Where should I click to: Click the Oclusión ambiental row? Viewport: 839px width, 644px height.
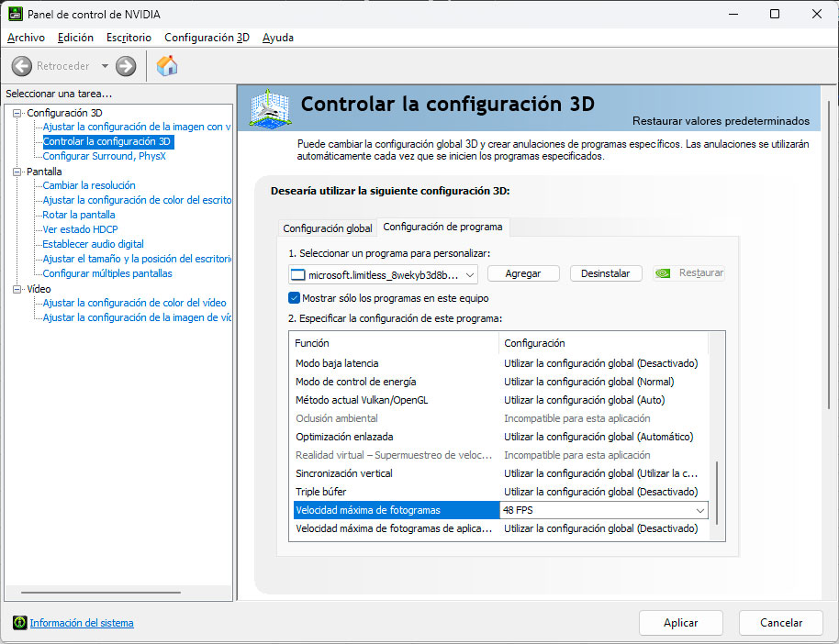pyautogui.click(x=500, y=418)
